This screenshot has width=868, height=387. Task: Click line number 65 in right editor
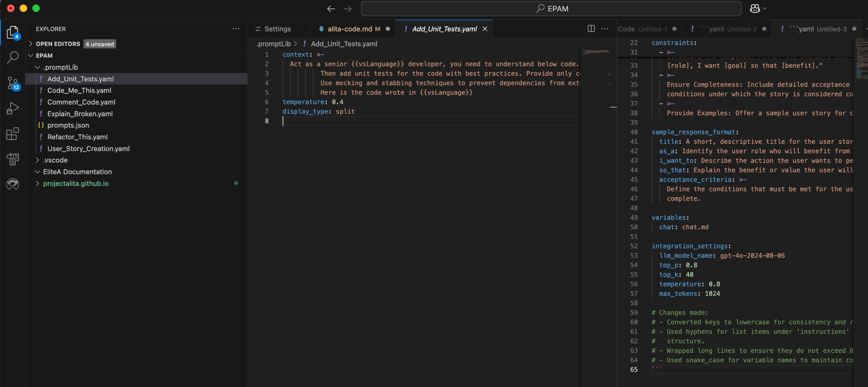tap(634, 370)
